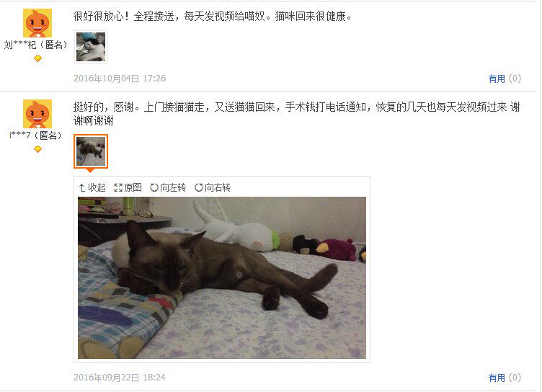Click the orange arrow pointer below selected thumbnail

90,171
